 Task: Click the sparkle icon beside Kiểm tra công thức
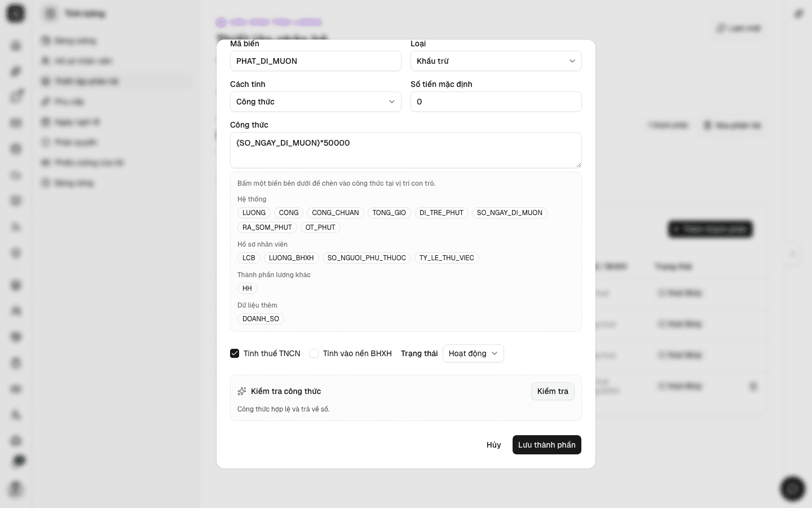[242, 391]
